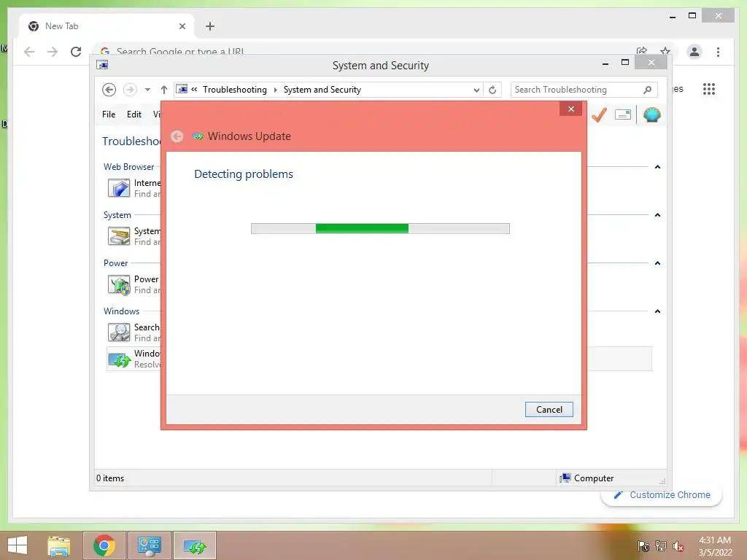Screen dimensions: 747x560
Task: Click the control panel icon in title bar
Action: click(x=102, y=65)
